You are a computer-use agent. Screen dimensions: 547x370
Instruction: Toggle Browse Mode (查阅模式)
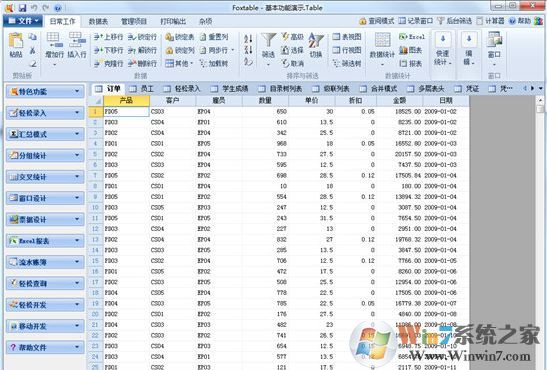[x=377, y=21]
